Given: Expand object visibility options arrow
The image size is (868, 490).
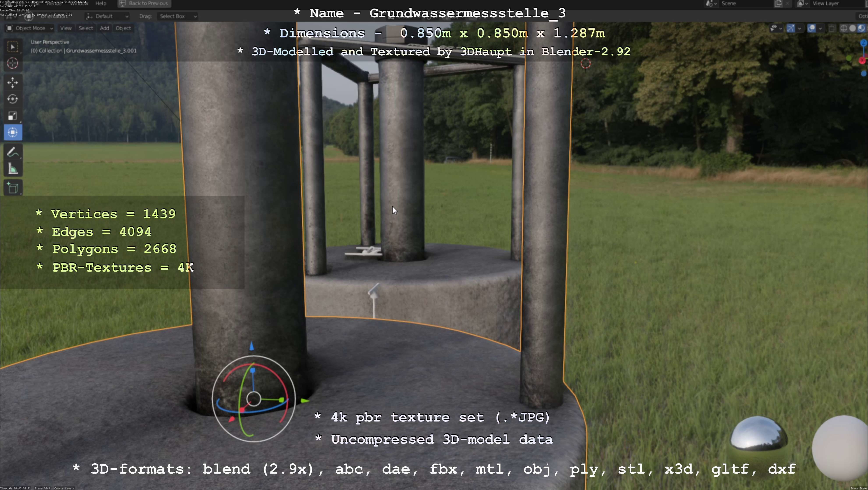Looking at the screenshot, I should point(780,29).
